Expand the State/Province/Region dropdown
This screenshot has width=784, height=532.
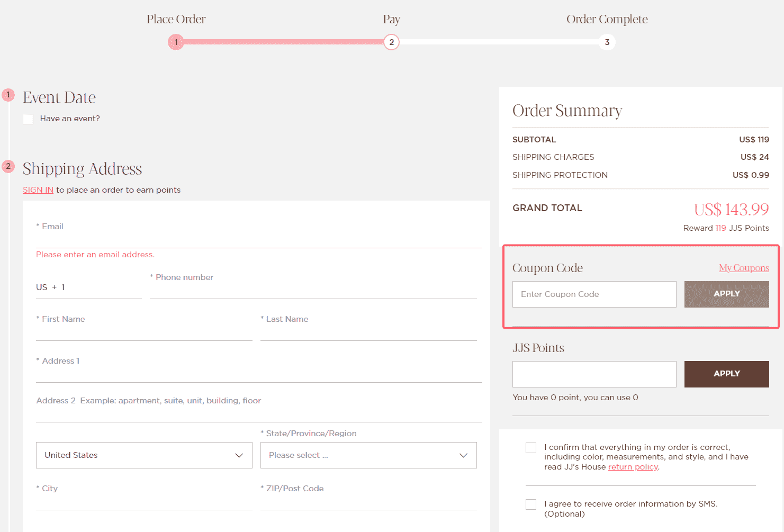pos(368,455)
